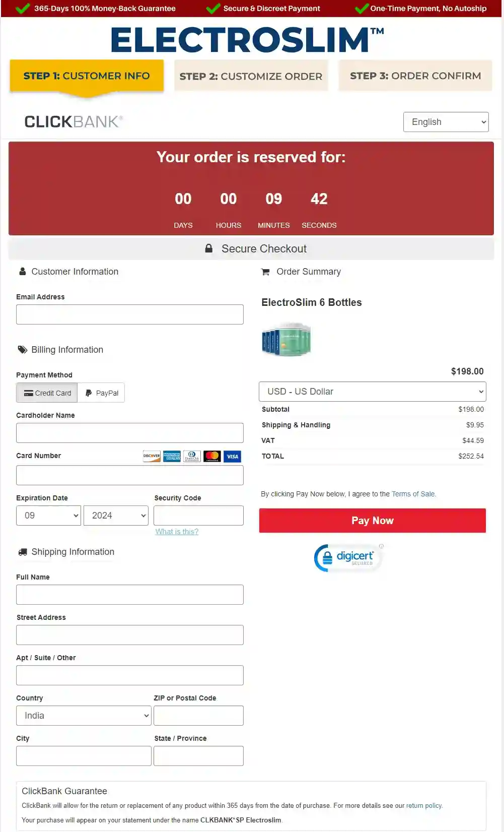The height and width of the screenshot is (832, 504).
Task: Click the 'Your order is reserved for:' heading
Action: coord(251,157)
